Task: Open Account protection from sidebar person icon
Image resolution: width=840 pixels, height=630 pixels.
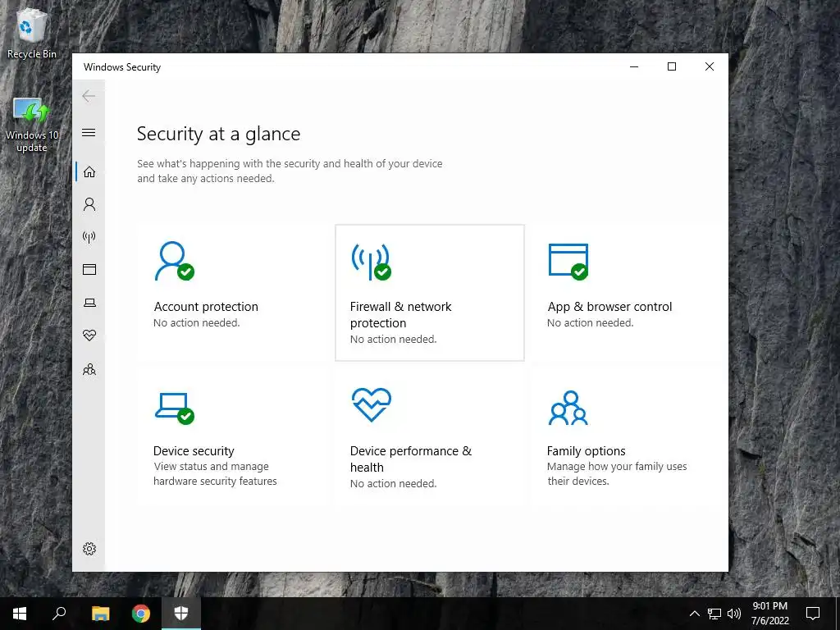Action: pyautogui.click(x=89, y=204)
